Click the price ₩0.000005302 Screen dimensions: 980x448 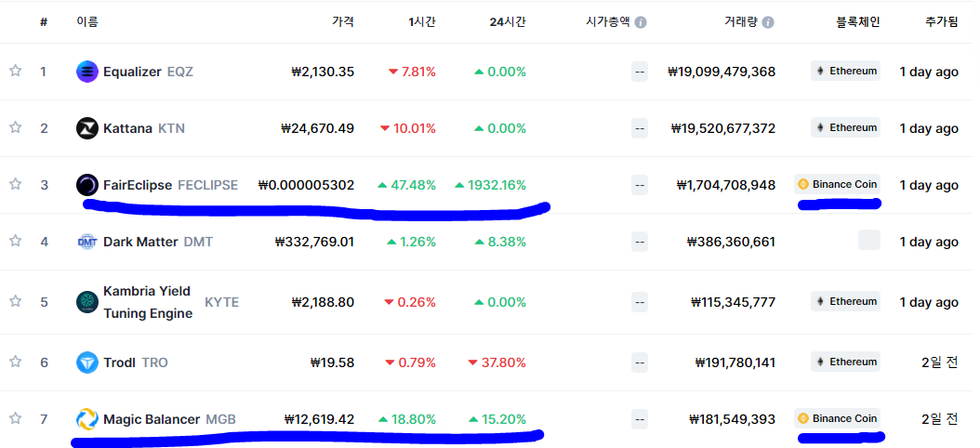(306, 185)
